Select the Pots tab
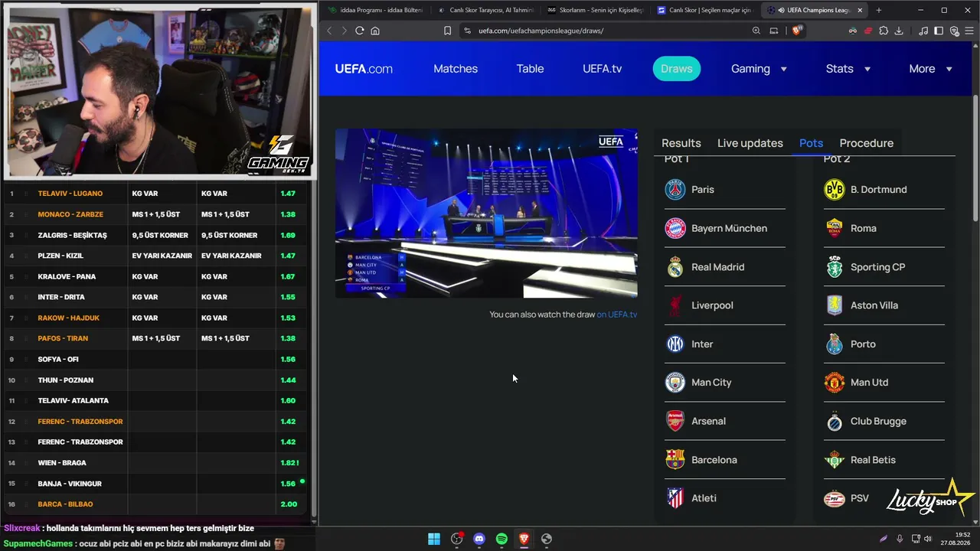This screenshot has height=551, width=980. pos(811,143)
